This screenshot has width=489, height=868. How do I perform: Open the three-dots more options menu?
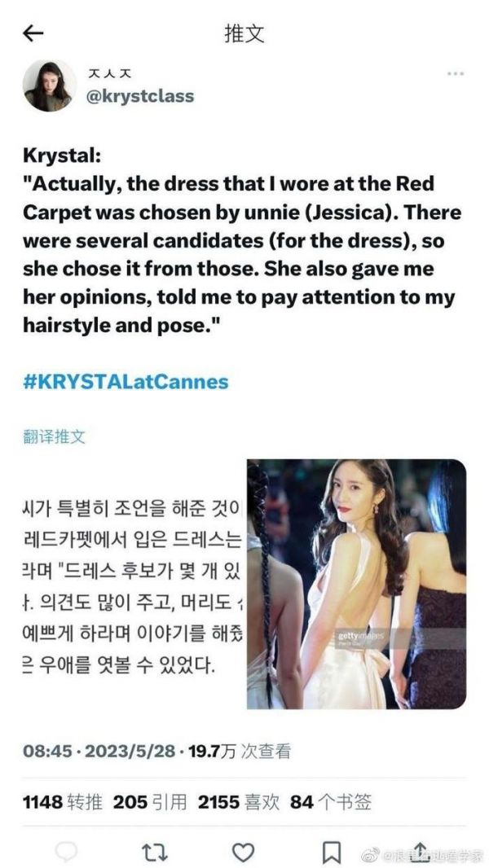click(456, 74)
